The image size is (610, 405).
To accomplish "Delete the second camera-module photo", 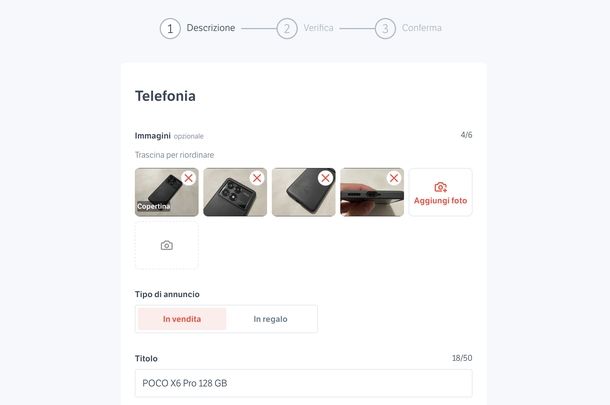I will coord(257,178).
